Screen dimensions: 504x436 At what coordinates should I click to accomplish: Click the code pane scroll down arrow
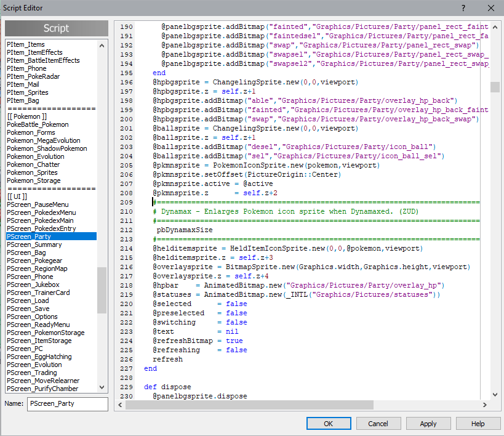pos(495,394)
